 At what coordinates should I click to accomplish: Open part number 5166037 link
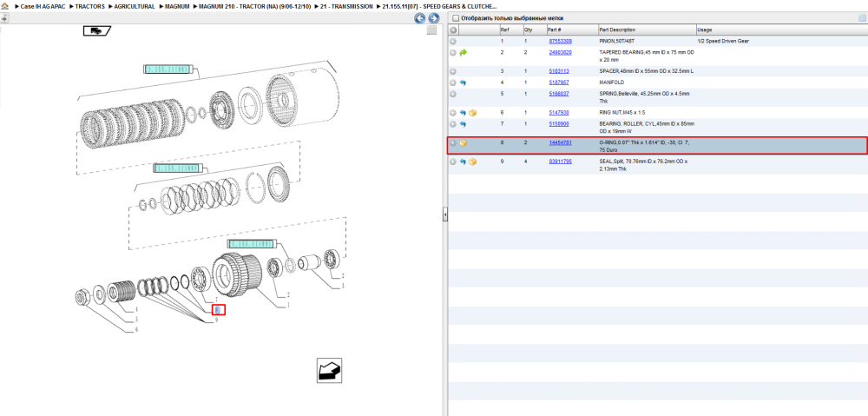[x=558, y=94]
